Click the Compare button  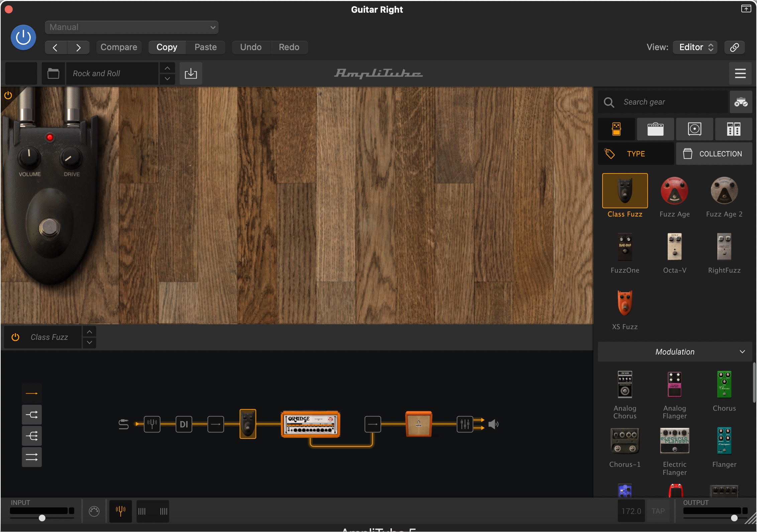tap(119, 47)
